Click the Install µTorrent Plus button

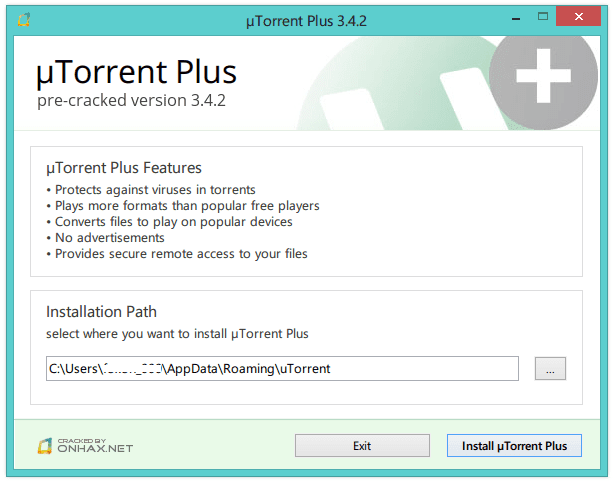pos(514,446)
